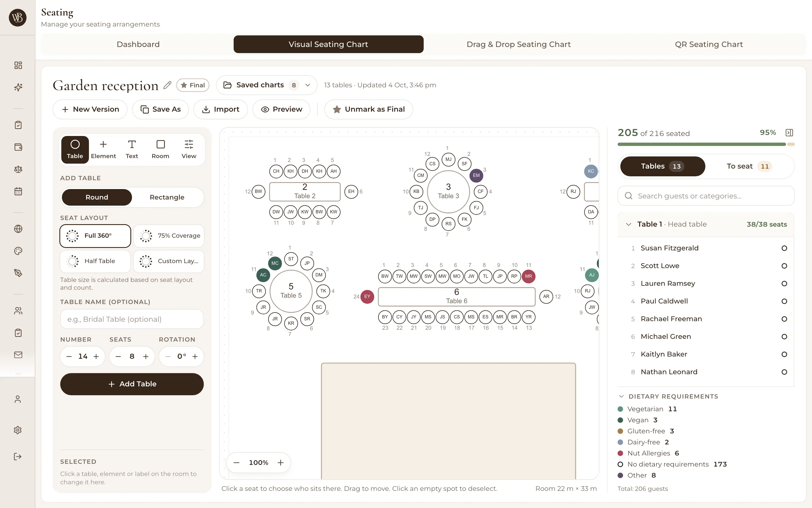Screen dimensions: 812x508
Task: Increase the table number stepper
Action: (x=96, y=357)
